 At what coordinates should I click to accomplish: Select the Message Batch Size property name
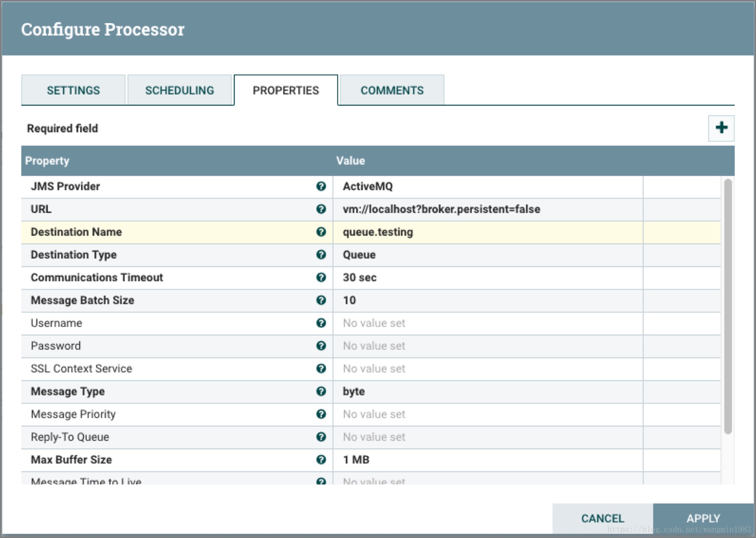coord(82,300)
